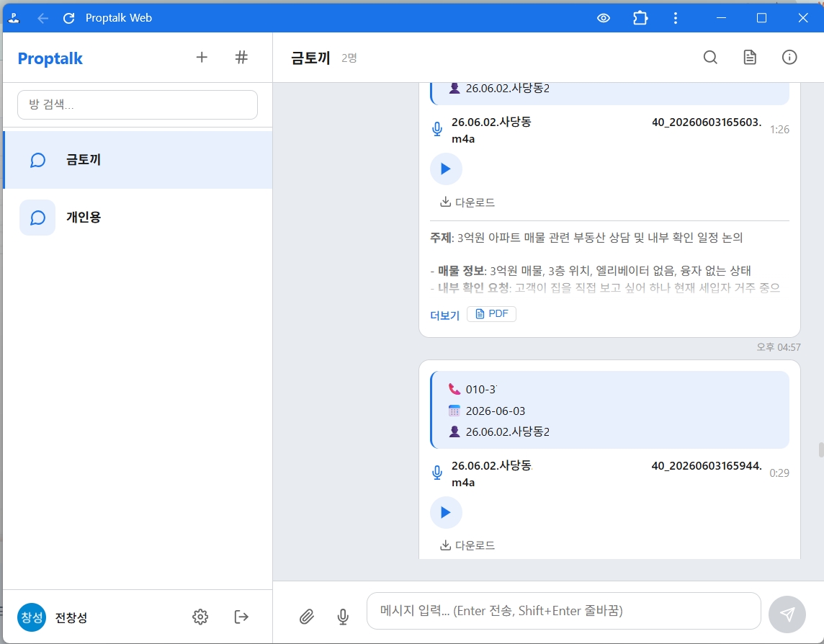Click the 매물 정보 summary line
Viewport: 824px width, 644px height.
(x=590, y=271)
